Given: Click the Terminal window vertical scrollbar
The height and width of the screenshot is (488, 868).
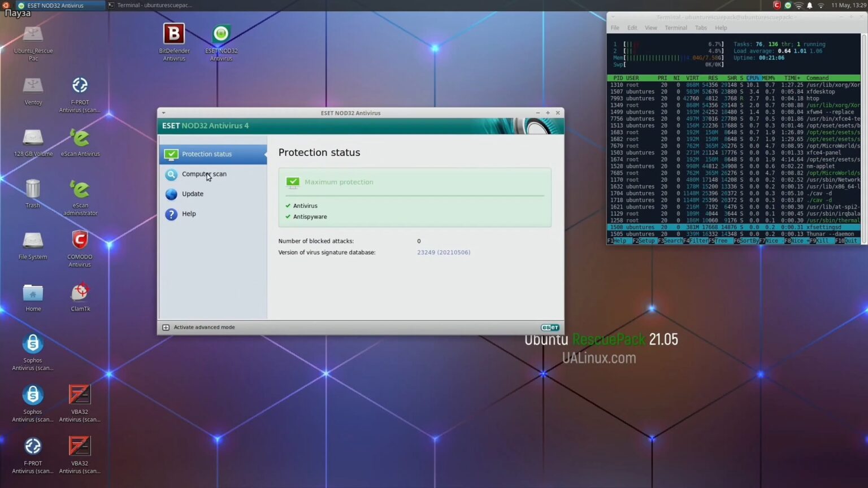Looking at the screenshot, I should click(863, 139).
